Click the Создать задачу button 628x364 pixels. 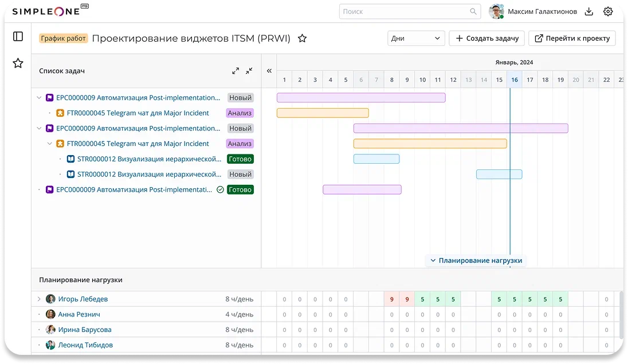tap(486, 38)
